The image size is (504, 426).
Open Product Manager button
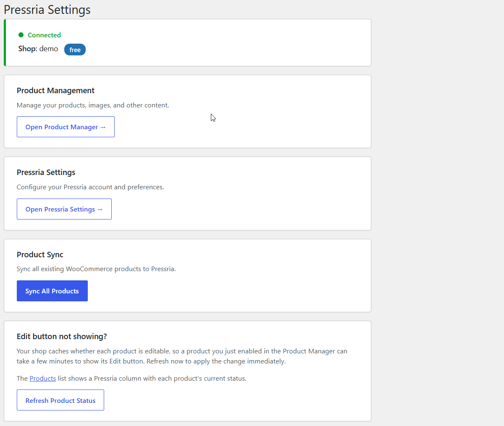click(x=66, y=127)
